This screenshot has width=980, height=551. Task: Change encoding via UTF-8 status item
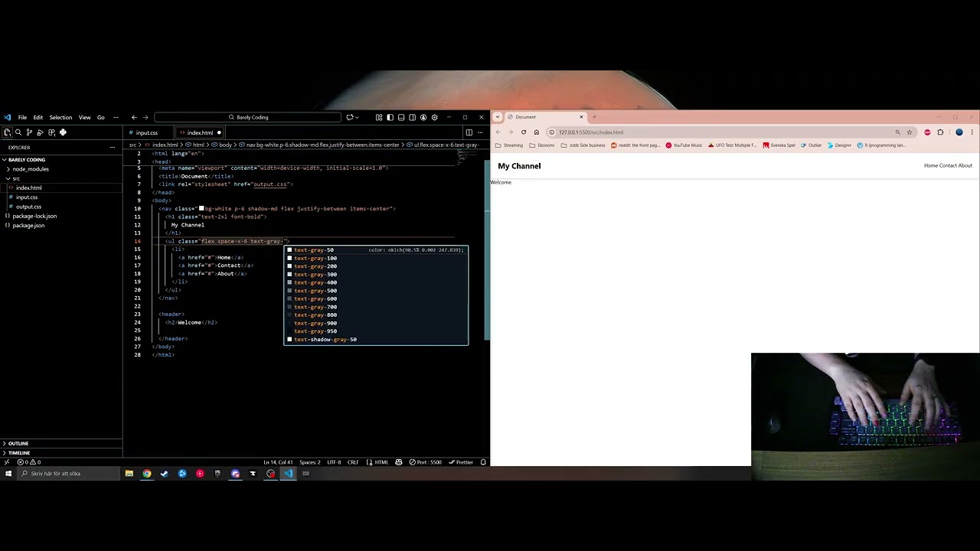tap(334, 462)
